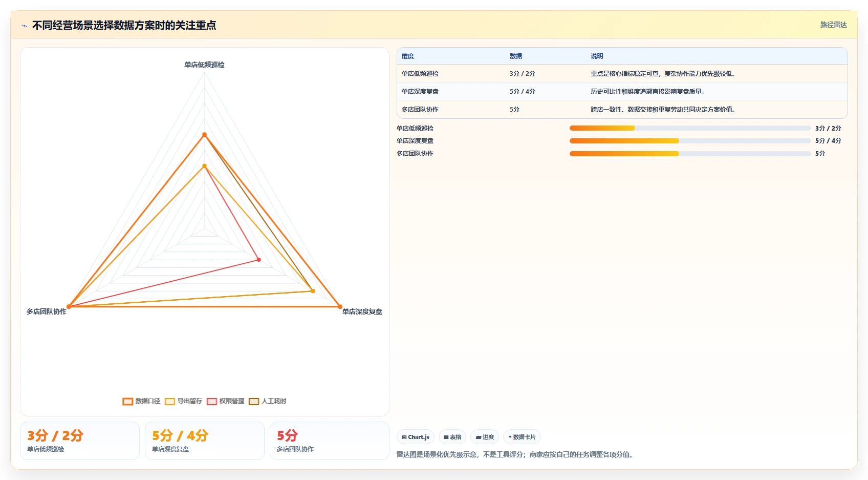Click the footnote starting 雷达图是场景化优先级示意
The width and height of the screenshot is (868, 480).
[516, 454]
